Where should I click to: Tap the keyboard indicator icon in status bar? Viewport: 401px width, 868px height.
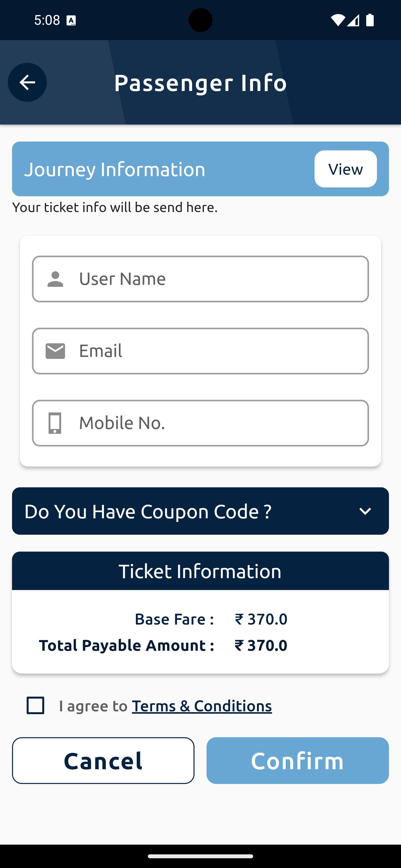pyautogui.click(x=71, y=21)
